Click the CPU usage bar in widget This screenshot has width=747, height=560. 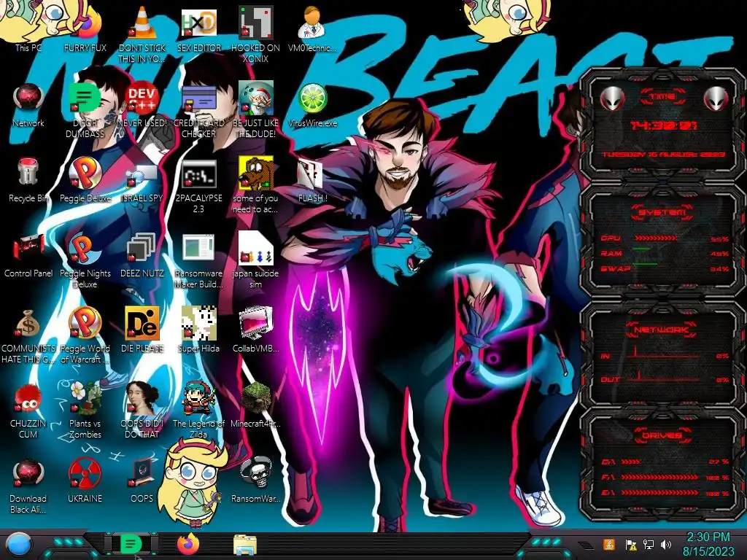point(656,238)
